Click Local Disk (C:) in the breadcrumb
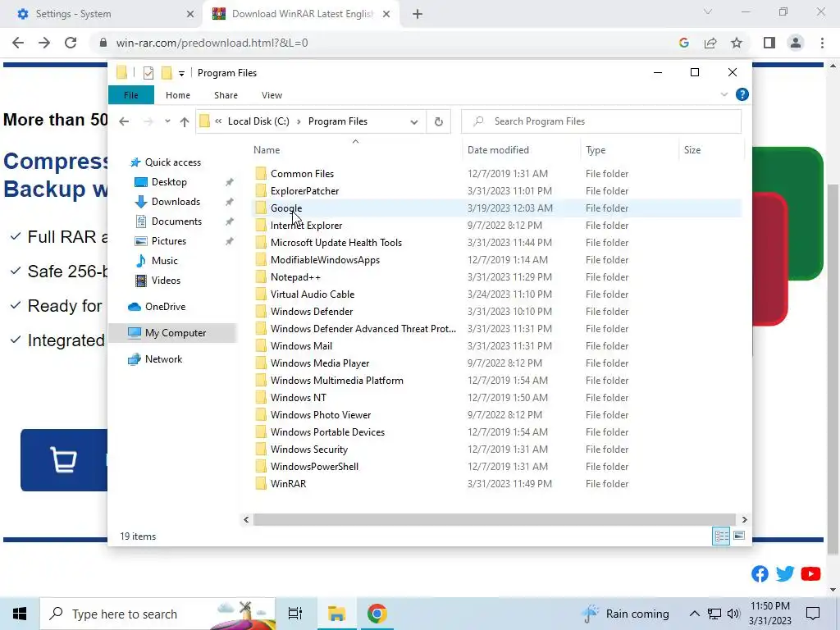 click(x=258, y=121)
